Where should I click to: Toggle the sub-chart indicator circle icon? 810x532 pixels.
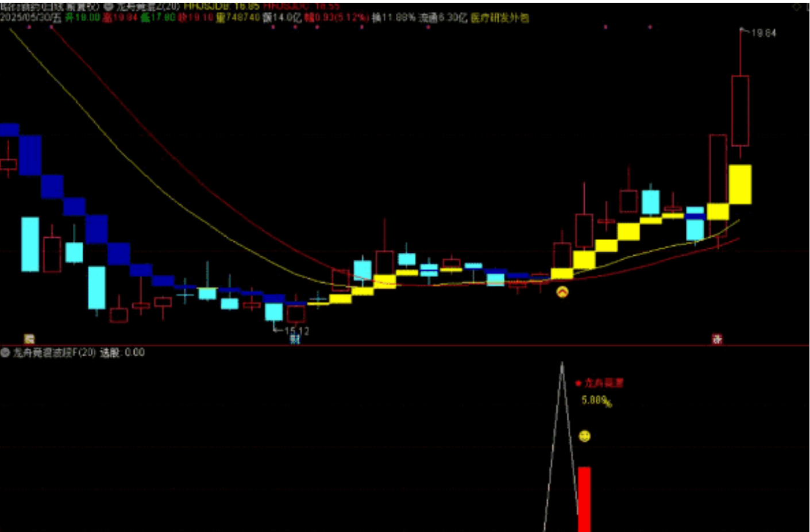pos(5,353)
